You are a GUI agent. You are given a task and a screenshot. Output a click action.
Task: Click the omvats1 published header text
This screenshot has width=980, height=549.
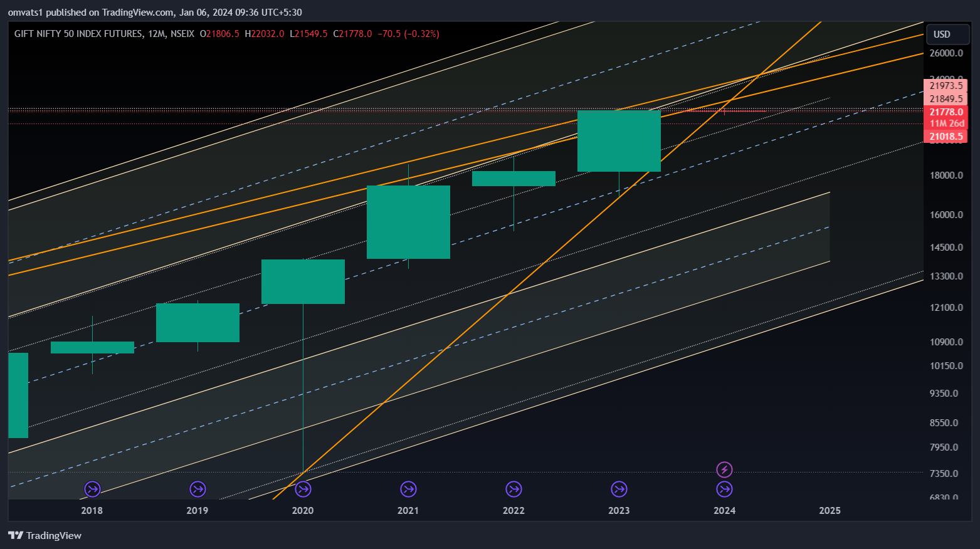click(x=155, y=12)
